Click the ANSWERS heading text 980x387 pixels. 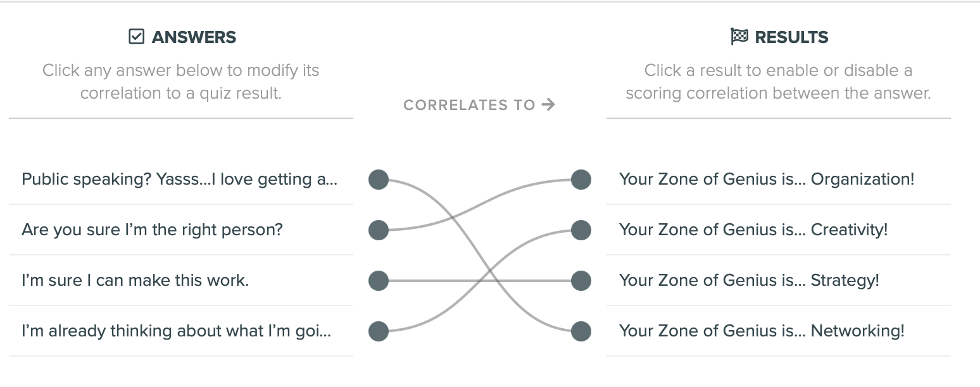[194, 37]
